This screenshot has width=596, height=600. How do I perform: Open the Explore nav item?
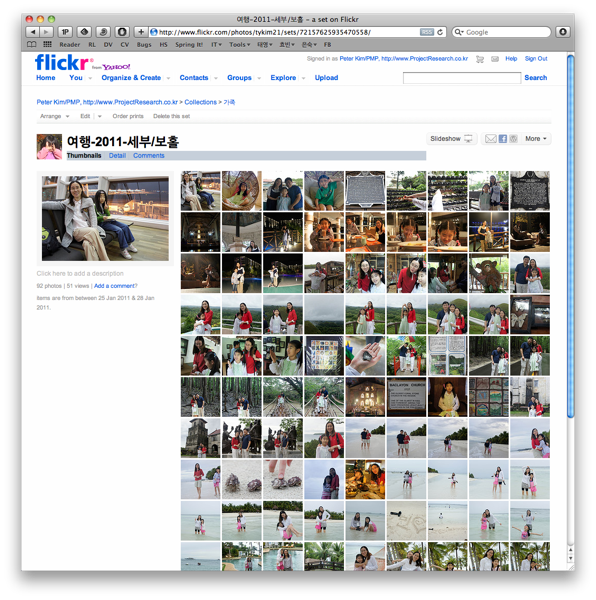click(x=283, y=78)
